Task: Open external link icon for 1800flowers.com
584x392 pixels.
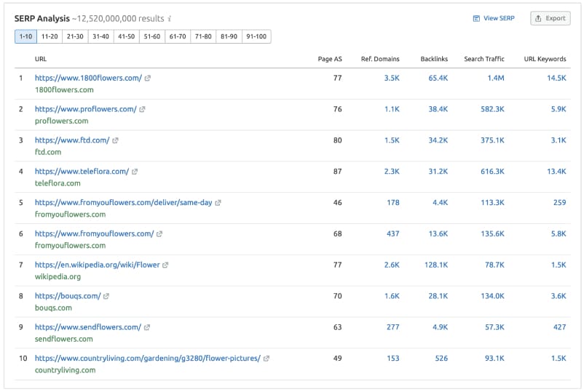Action: pyautogui.click(x=148, y=78)
